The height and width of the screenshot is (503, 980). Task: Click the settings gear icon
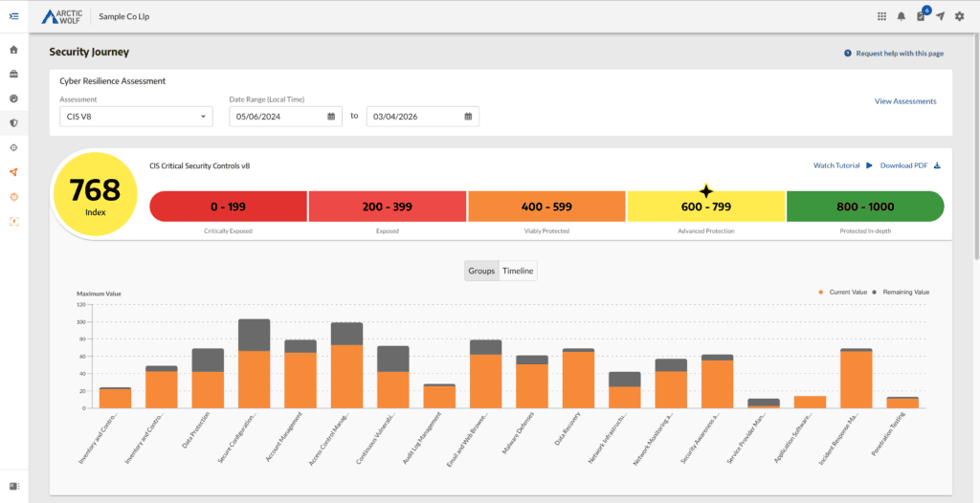(960, 16)
